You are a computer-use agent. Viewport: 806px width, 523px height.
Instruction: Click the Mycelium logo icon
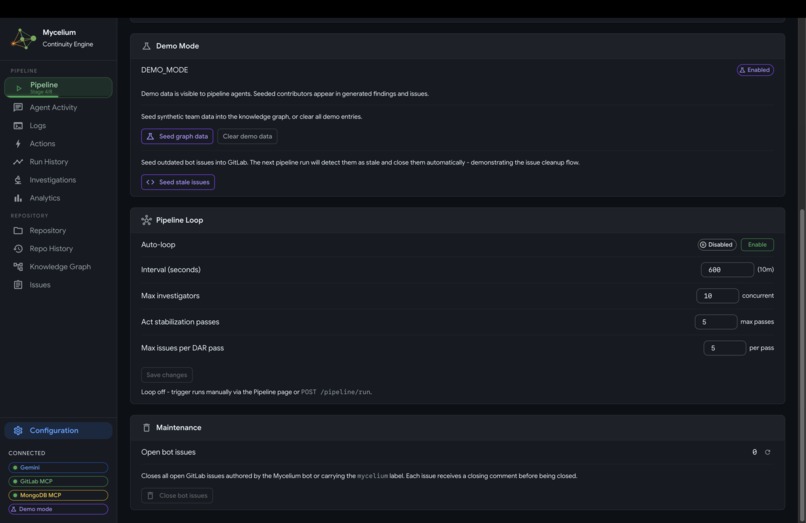point(23,39)
